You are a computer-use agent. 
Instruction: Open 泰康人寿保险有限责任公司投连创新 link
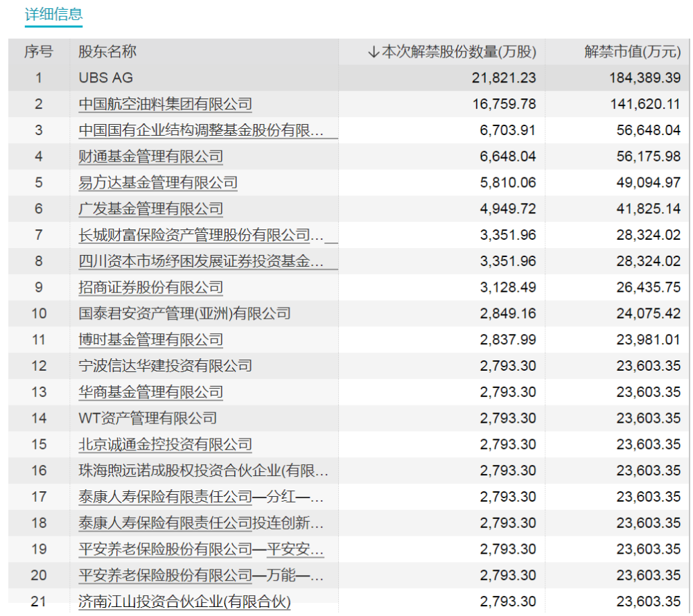point(201,522)
